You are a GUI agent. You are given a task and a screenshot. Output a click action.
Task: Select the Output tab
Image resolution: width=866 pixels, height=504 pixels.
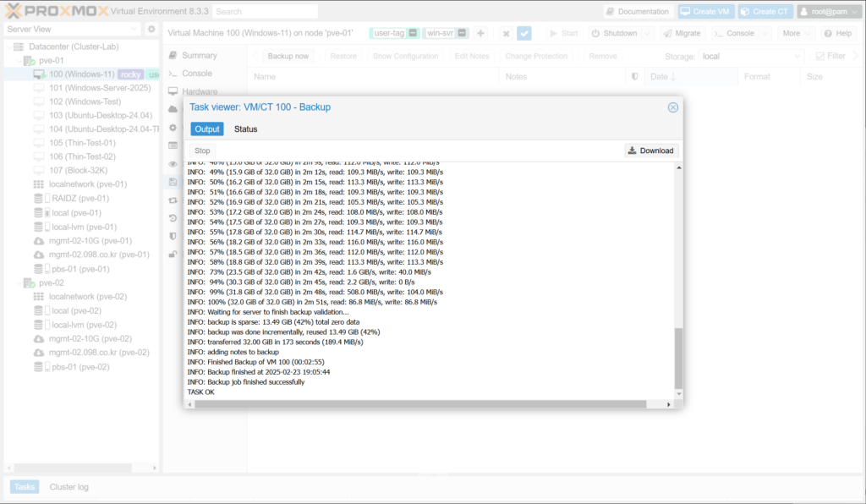(x=206, y=129)
